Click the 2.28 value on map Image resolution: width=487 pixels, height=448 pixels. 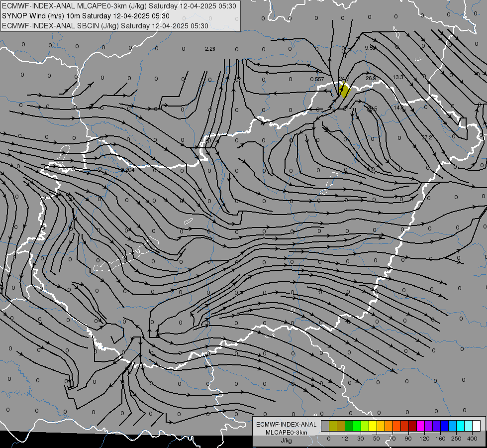210,49
